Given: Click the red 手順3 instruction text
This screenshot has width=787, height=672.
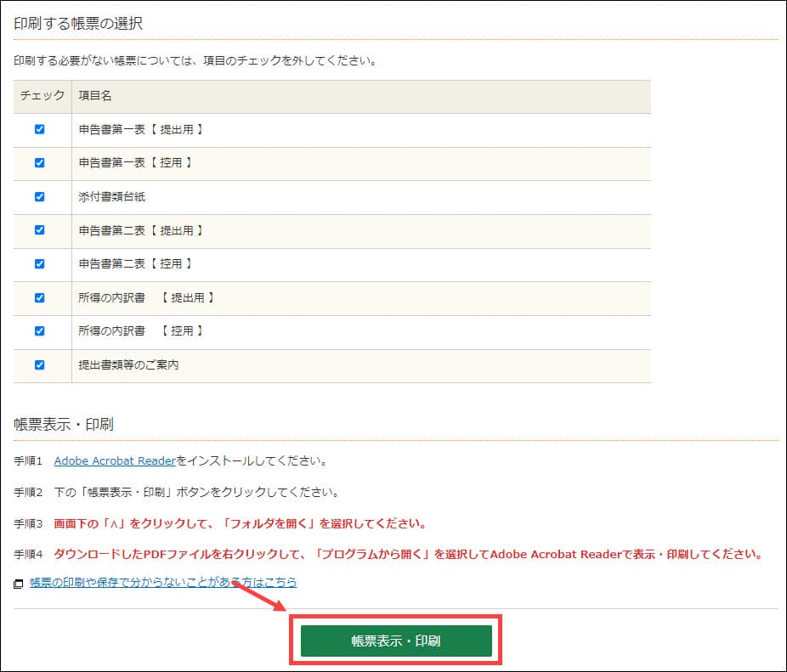Looking at the screenshot, I should 240,523.
